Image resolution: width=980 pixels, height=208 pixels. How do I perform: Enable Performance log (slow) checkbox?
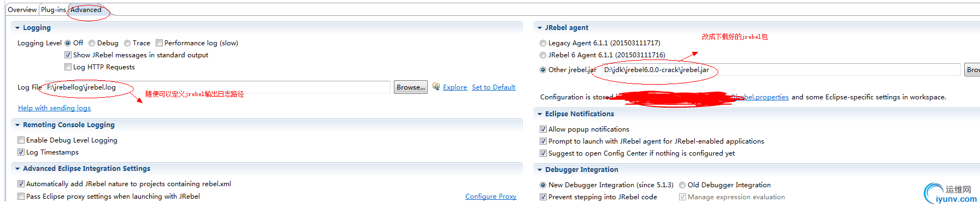[159, 43]
